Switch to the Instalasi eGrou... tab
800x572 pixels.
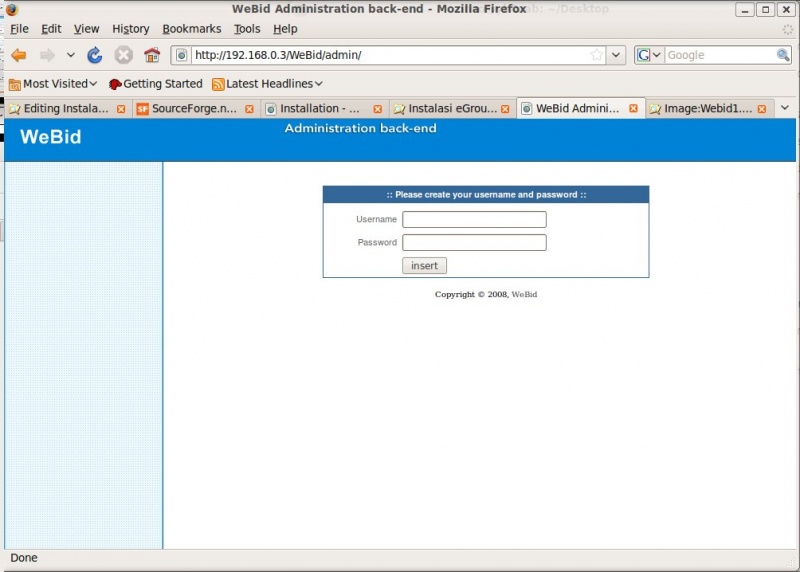coord(452,109)
